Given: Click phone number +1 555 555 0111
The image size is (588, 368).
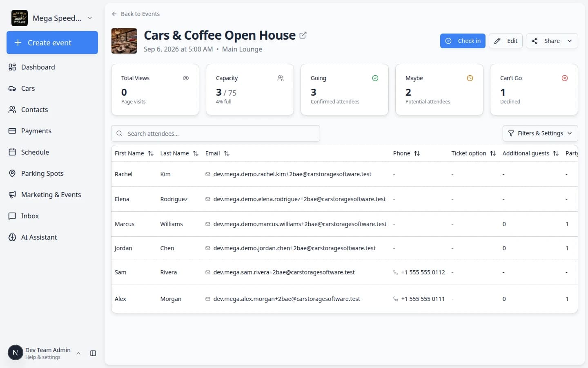Looking at the screenshot, I should point(423,299).
